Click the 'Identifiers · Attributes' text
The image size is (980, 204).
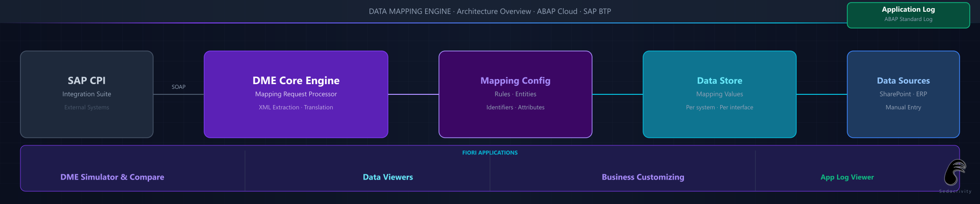click(x=516, y=107)
